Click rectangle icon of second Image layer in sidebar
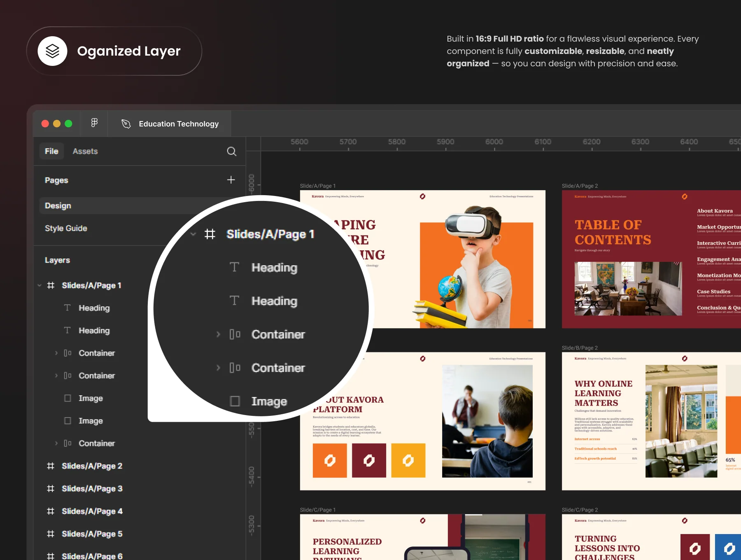The image size is (741, 560). 68,421
